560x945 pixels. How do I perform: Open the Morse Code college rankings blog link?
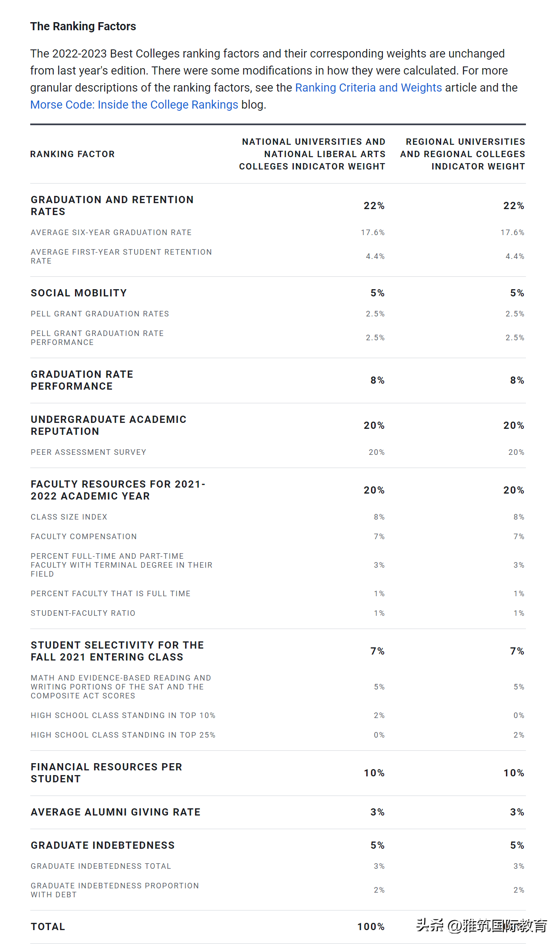(134, 105)
